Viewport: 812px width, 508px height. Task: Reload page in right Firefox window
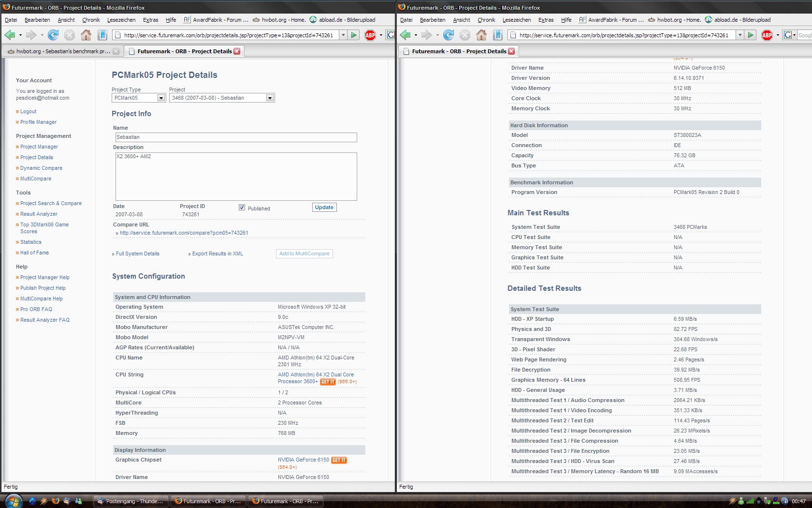449,35
